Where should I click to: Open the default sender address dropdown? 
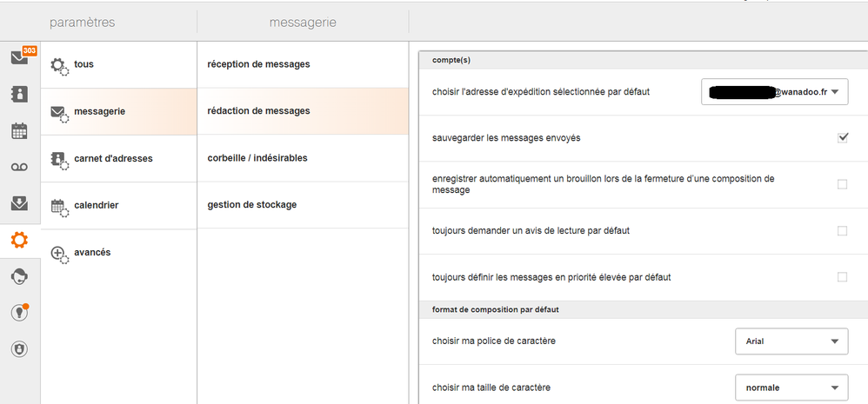coord(774,92)
